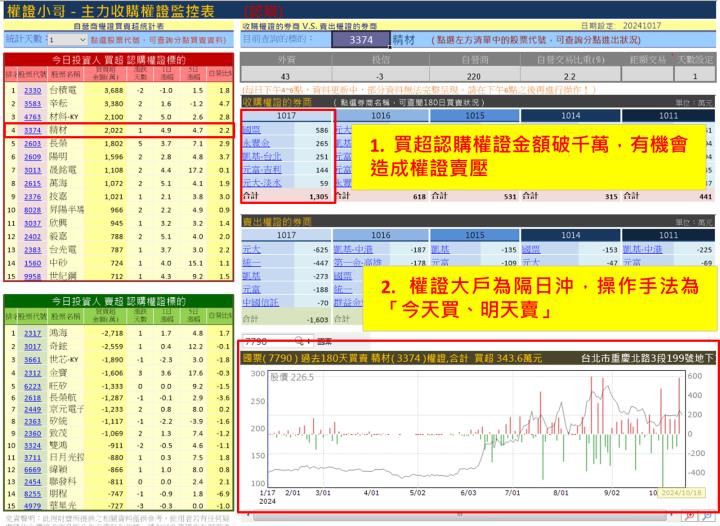
Task: Select 1016 column header in 賣出權證的券商
Action: tap(381, 235)
